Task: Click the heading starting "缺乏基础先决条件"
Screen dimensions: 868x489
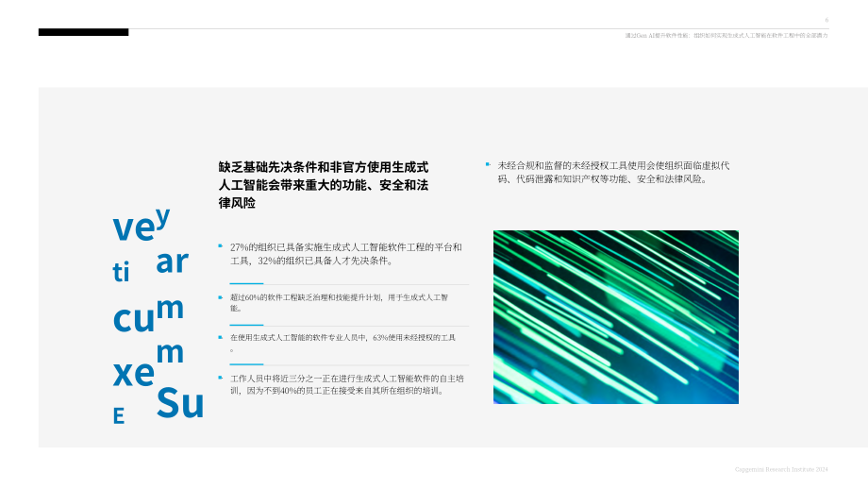Action: [x=324, y=185]
